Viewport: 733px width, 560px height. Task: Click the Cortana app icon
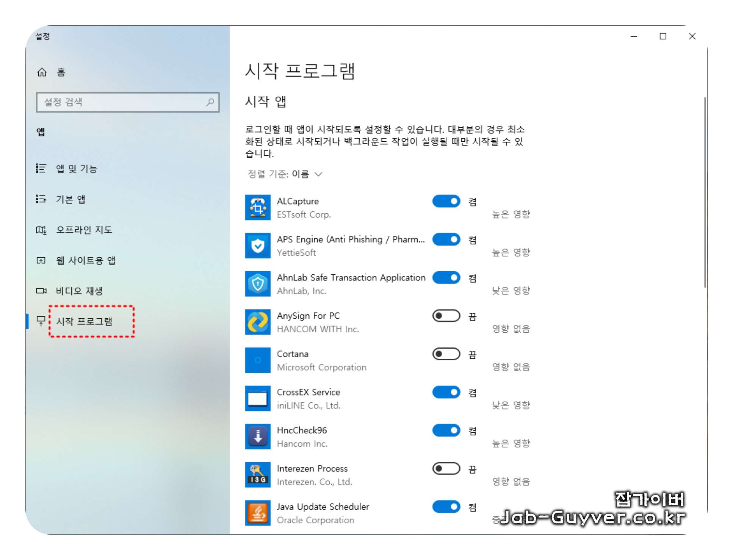258,360
